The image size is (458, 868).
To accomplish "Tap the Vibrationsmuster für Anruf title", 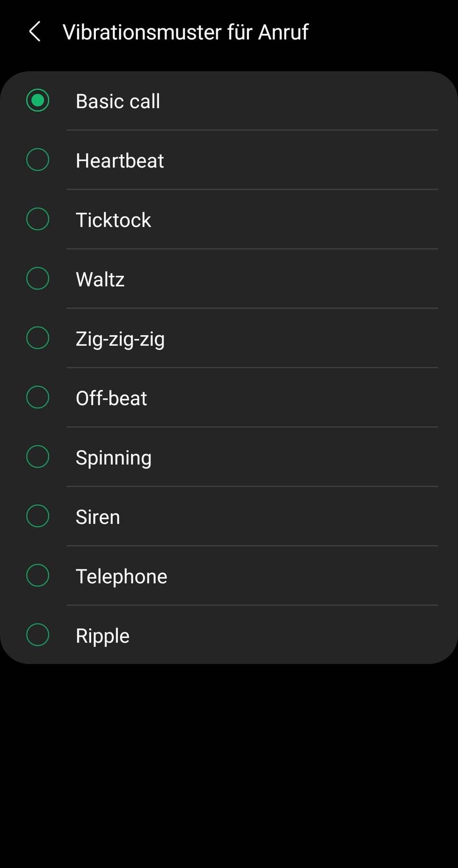I will [186, 32].
